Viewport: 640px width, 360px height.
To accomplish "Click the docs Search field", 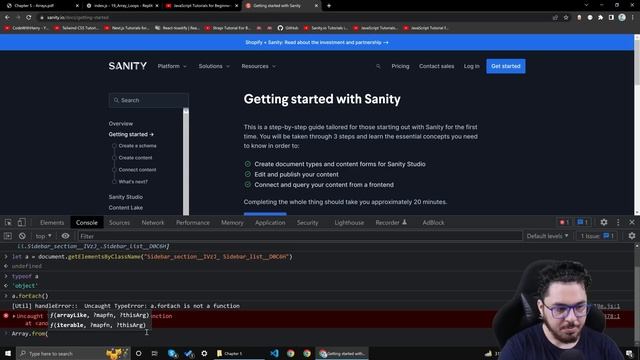I will point(149,100).
